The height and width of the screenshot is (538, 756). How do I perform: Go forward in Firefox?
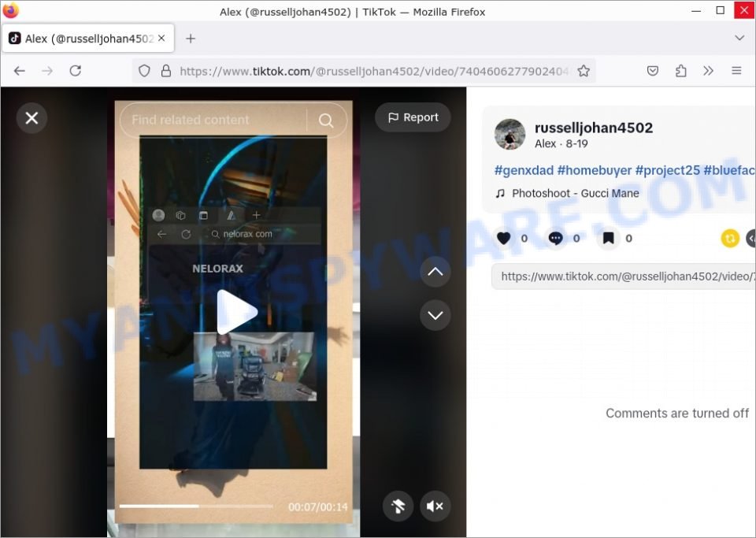point(47,71)
